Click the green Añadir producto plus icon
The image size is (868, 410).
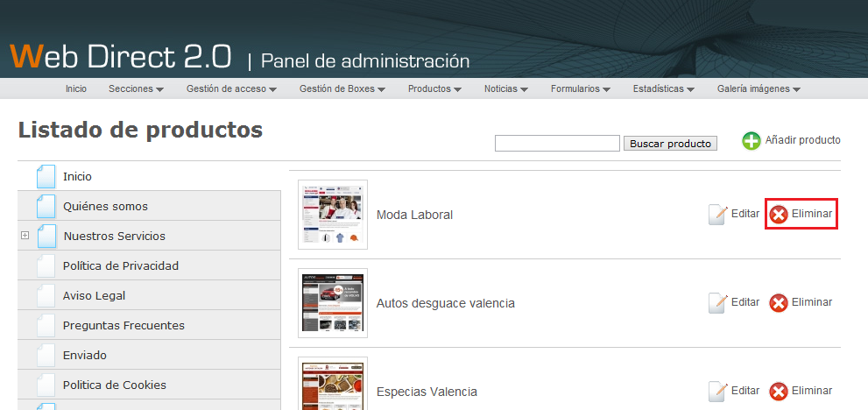[752, 141]
